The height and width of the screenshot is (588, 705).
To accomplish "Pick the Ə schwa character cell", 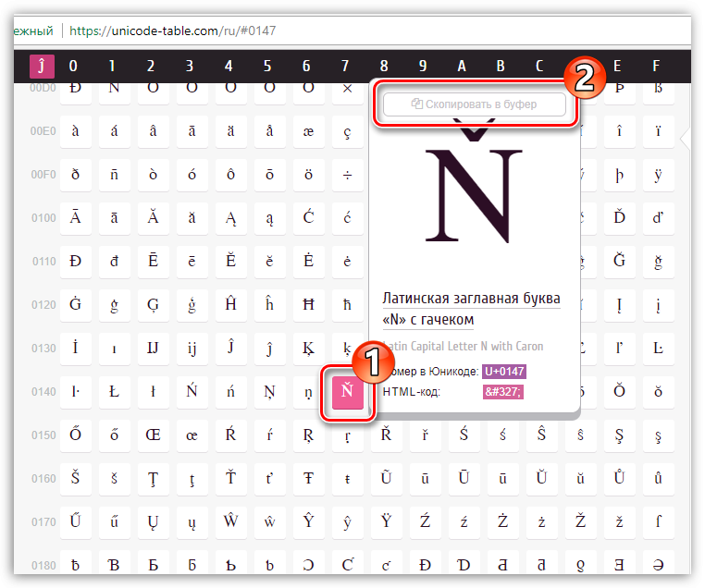I will (x=658, y=566).
